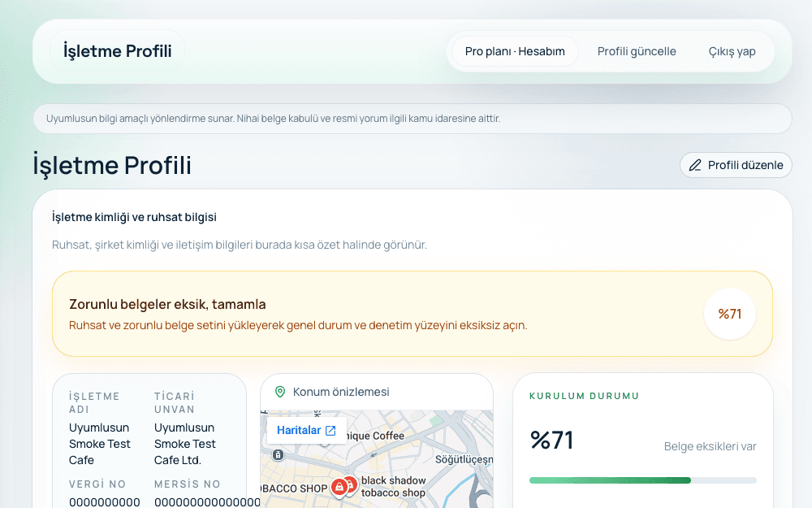This screenshot has height=508, width=812.
Task: Click the Mersis No value
Action: click(207, 501)
